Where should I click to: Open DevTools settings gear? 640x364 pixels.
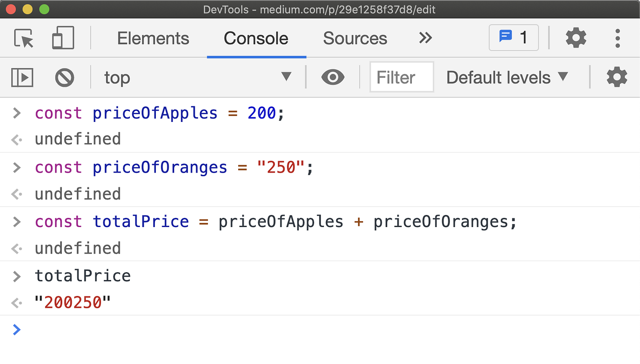pos(576,38)
